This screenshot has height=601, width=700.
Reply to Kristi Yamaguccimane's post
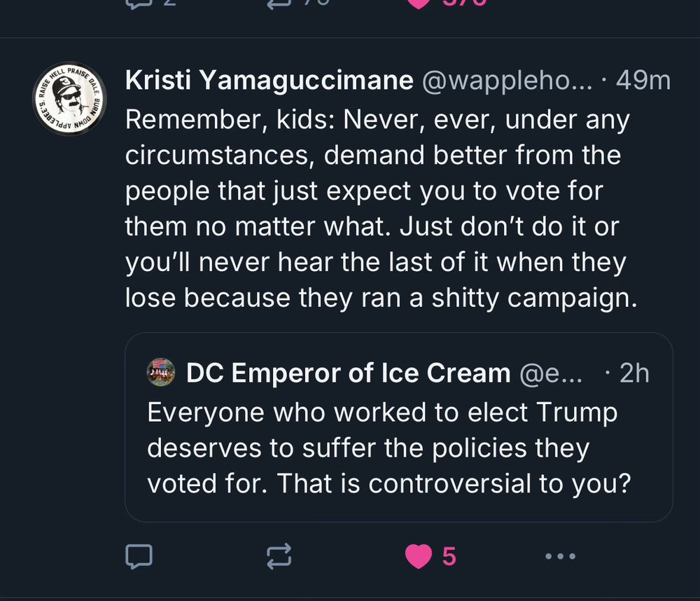coord(139,556)
